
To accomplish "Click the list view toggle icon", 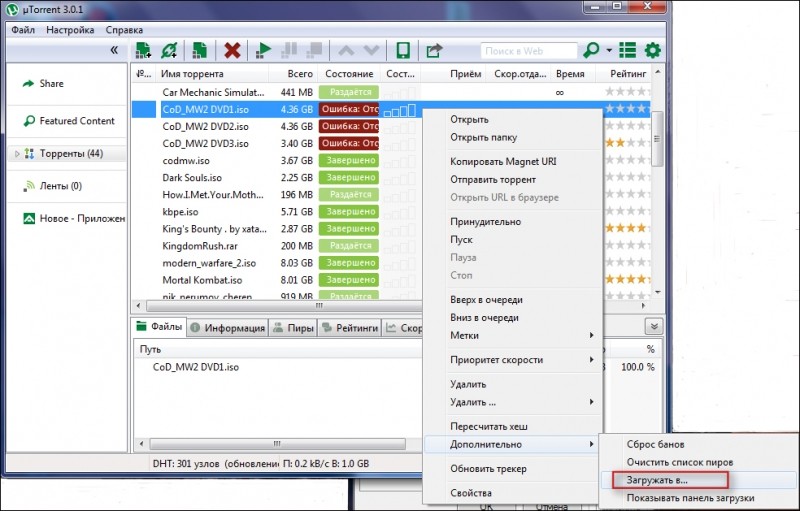I will pyautogui.click(x=628, y=50).
